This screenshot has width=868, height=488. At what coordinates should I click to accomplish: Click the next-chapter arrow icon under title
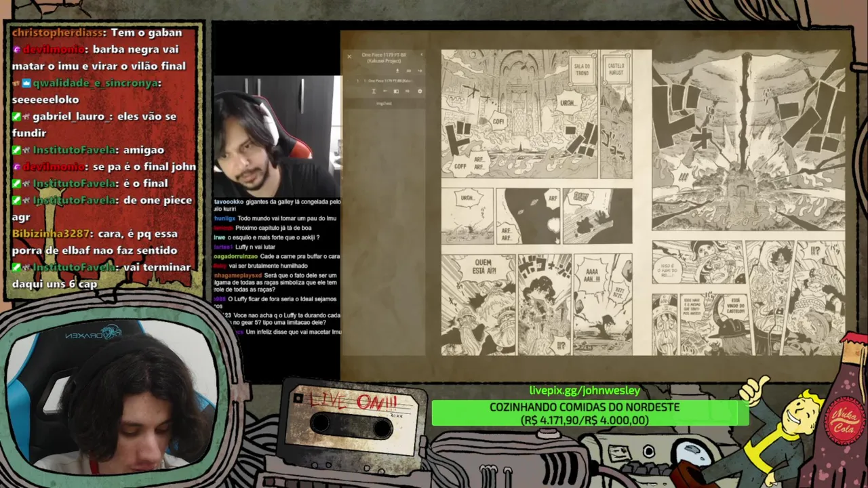pos(420,70)
